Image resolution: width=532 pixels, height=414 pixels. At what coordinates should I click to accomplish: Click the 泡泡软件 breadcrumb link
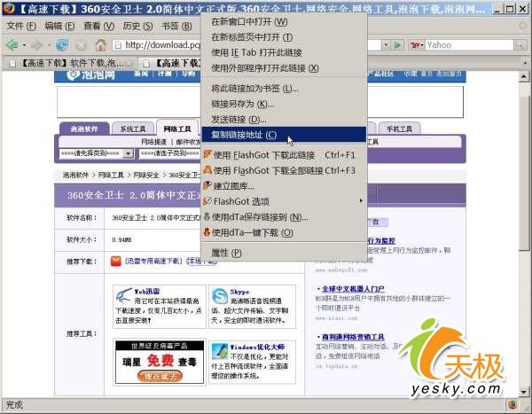point(75,176)
